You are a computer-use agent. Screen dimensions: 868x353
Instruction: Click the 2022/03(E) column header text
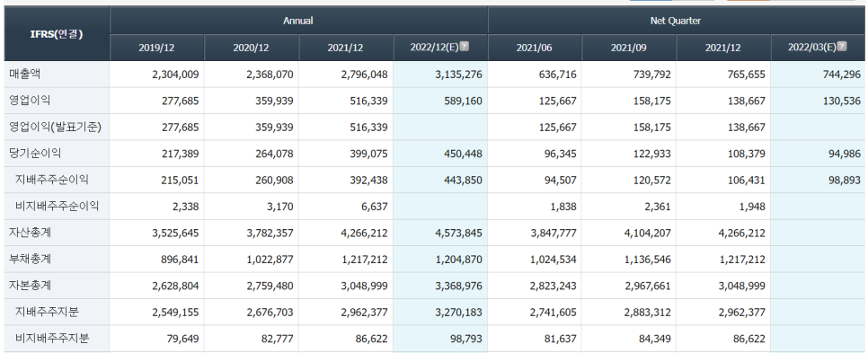(x=811, y=47)
